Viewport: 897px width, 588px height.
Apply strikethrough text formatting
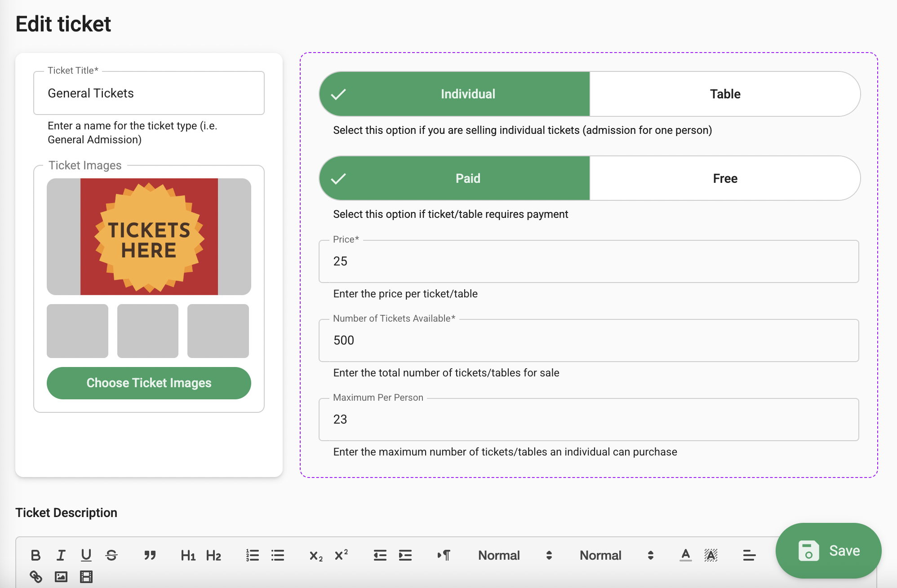pos(111,555)
